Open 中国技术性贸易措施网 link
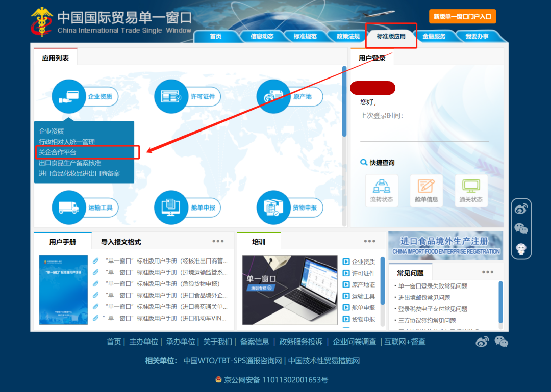551x392 pixels. 323,361
